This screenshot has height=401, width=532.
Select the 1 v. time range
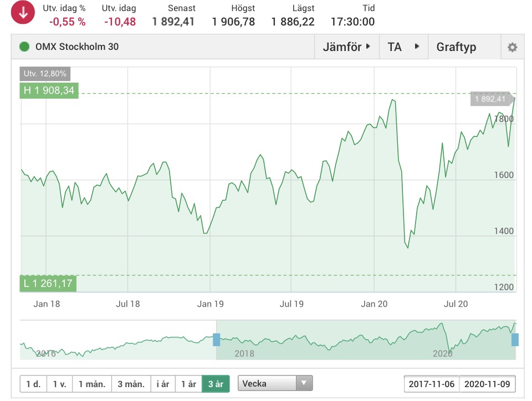(59, 384)
